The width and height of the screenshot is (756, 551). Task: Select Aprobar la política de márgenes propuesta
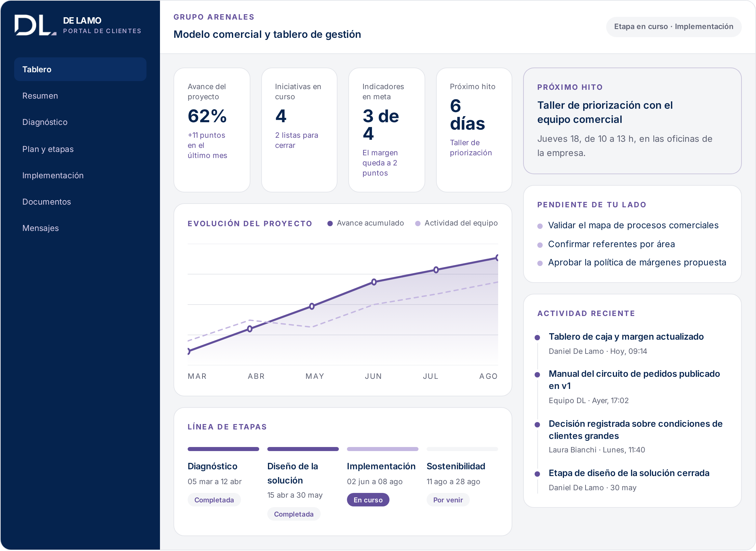(x=637, y=262)
